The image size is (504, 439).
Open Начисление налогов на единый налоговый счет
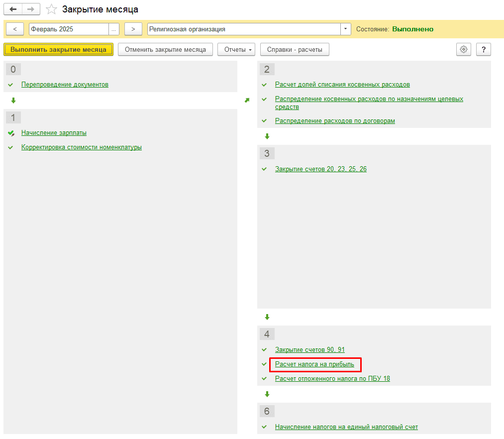click(346, 427)
